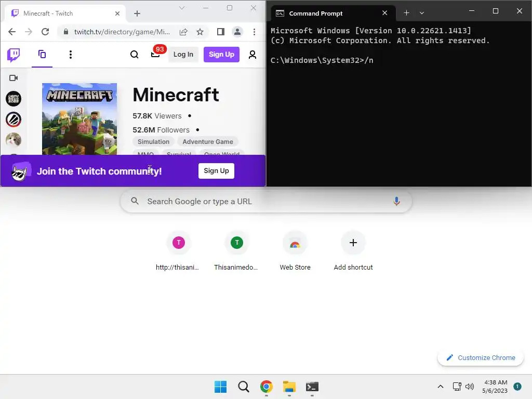Toggle Chrome side panel icon
This screenshot has height=399, width=532.
[221, 32]
